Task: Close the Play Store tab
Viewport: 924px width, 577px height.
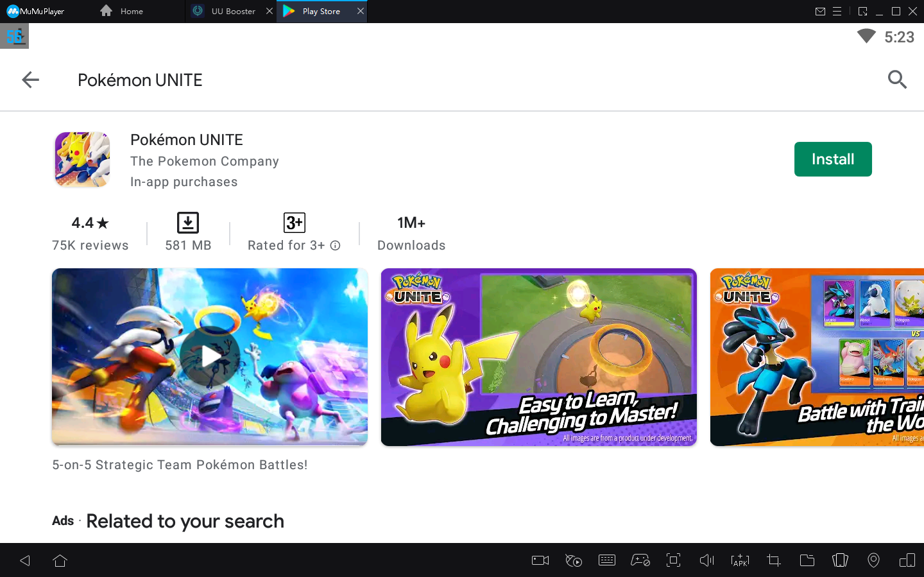Action: pyautogui.click(x=361, y=11)
